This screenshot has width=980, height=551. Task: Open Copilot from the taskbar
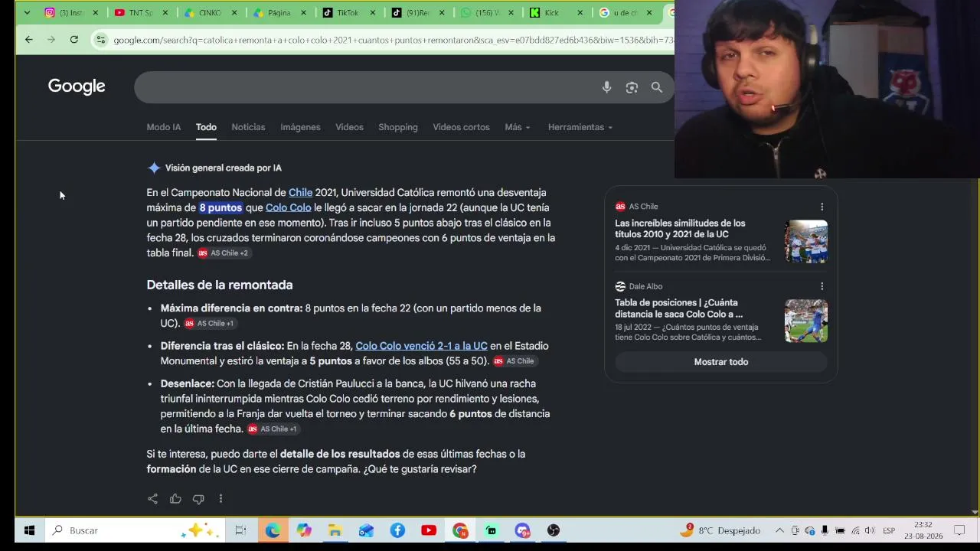pos(304,530)
